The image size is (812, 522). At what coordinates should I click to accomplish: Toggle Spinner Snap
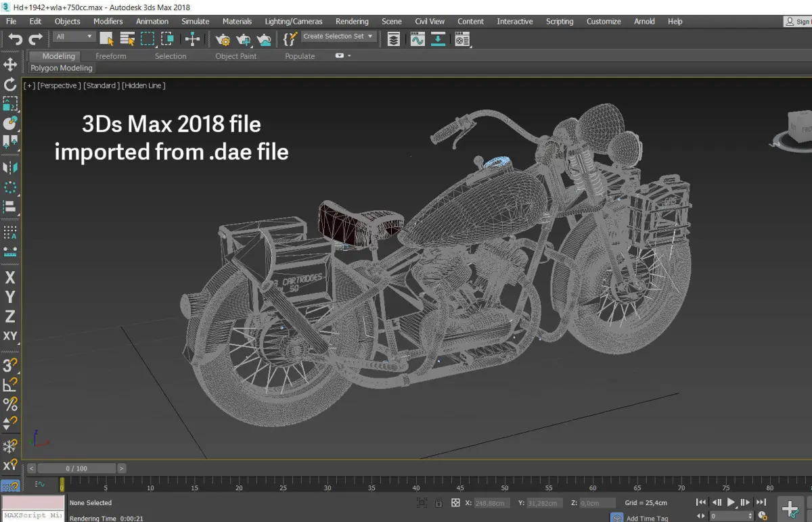tap(10, 424)
